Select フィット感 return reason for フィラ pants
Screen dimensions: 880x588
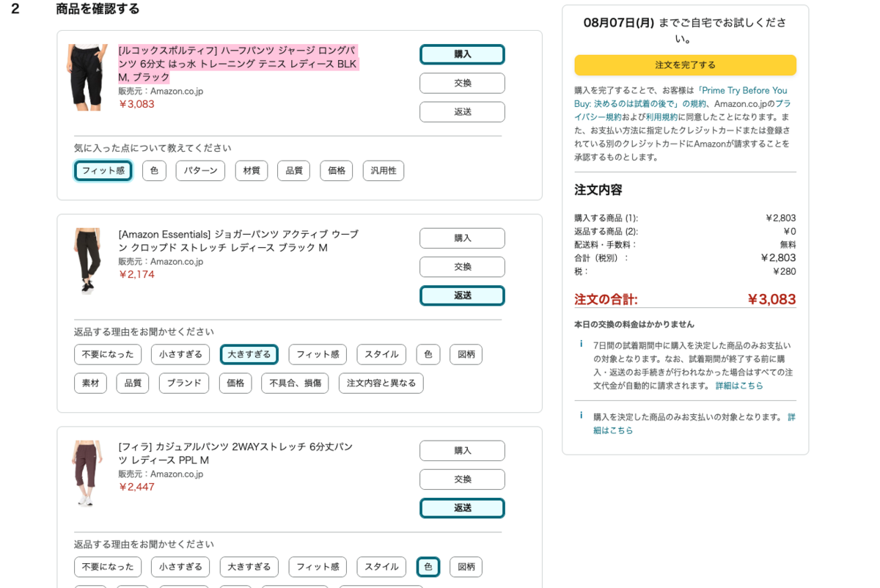(318, 567)
